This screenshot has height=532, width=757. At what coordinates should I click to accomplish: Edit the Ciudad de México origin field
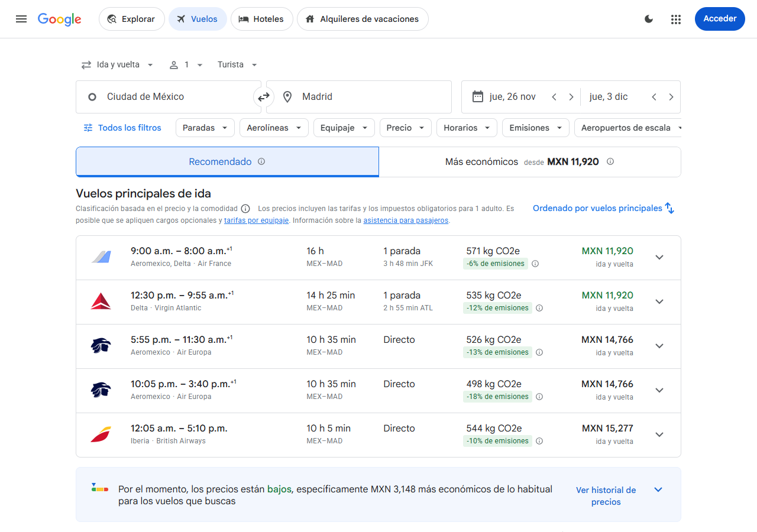[x=169, y=97]
